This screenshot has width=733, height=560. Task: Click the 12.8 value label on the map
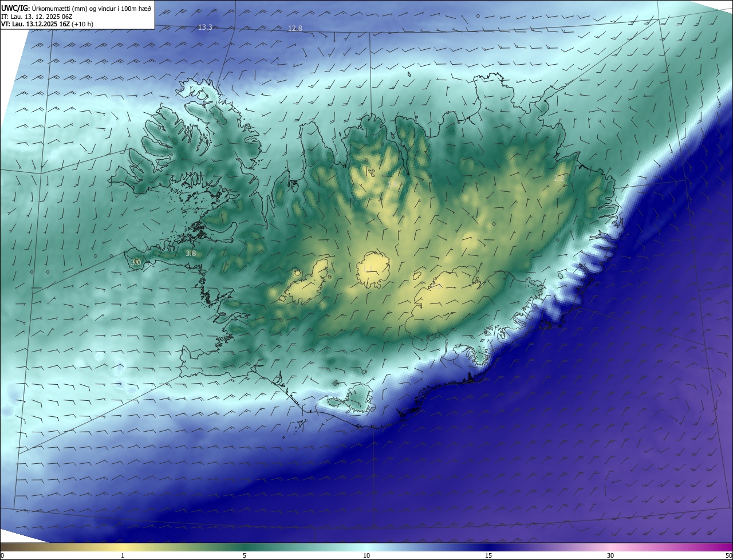click(295, 29)
